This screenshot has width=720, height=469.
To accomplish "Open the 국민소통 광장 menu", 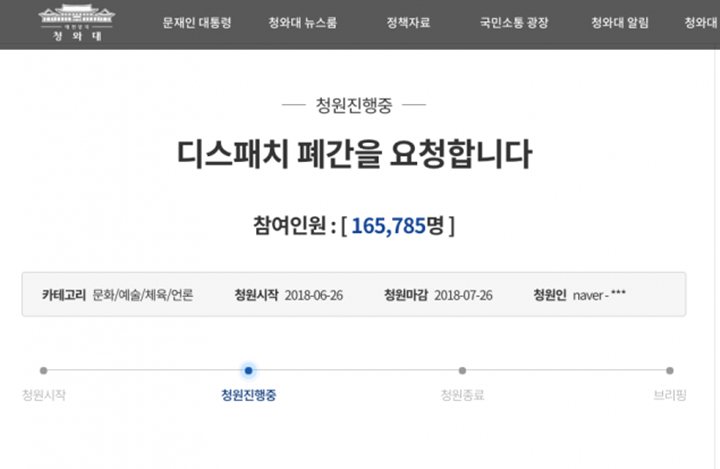I will [x=514, y=23].
